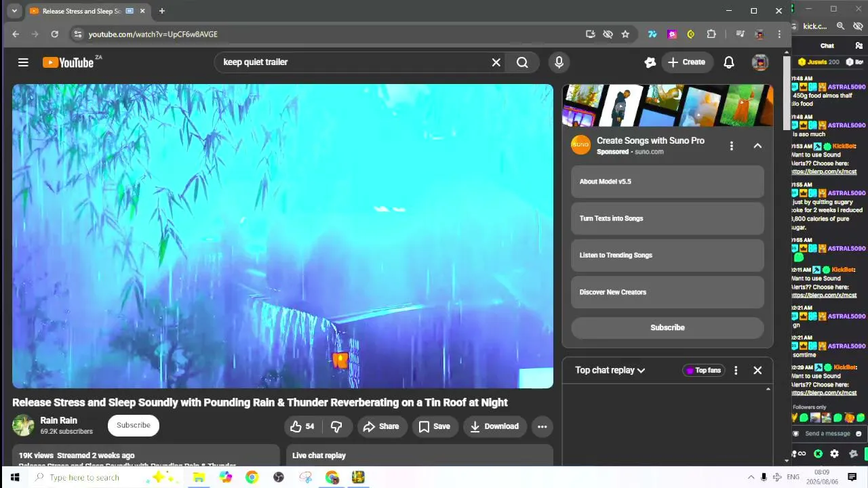Close the chat replay panel

[x=757, y=371]
